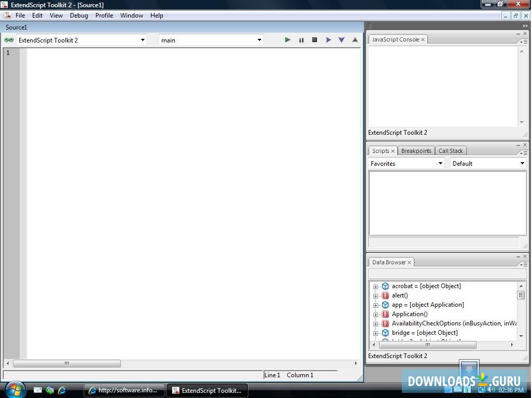The width and height of the screenshot is (532, 398).
Task: Minimize the JavaScript Console panel
Action: click(x=518, y=34)
